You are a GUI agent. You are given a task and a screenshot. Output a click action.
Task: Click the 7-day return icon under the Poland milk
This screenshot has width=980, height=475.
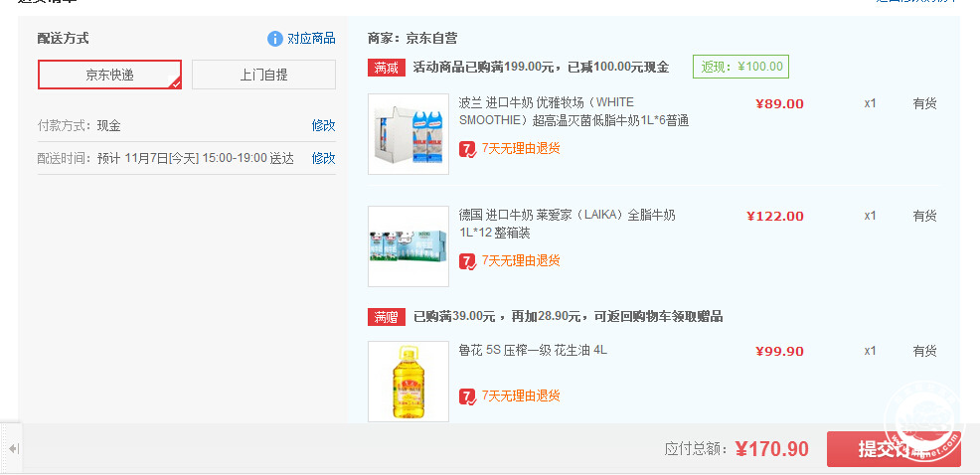point(467,149)
